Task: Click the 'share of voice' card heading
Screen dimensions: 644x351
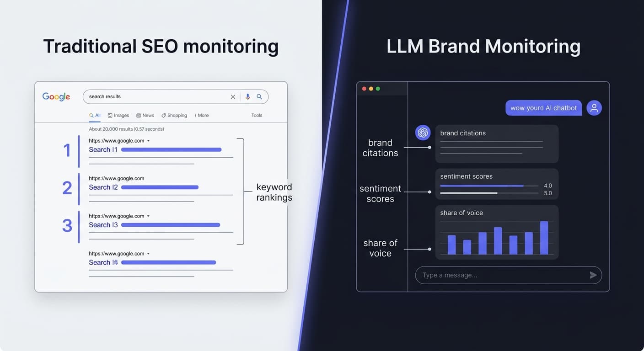Action: [462, 213]
